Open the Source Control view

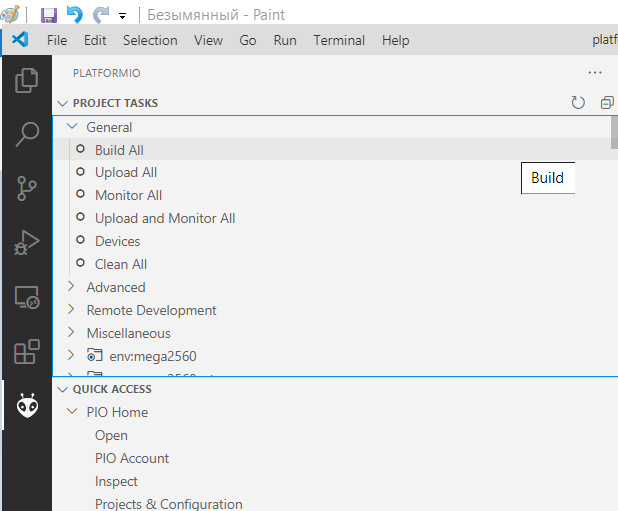tap(26, 188)
